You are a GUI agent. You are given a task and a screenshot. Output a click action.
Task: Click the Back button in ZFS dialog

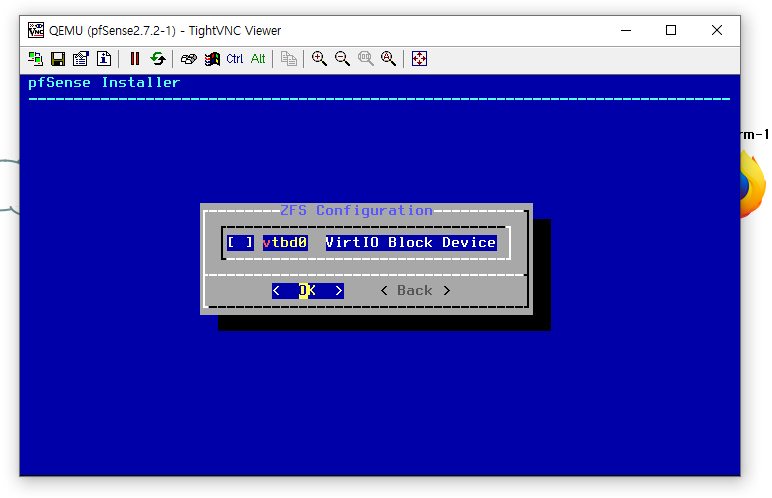click(x=415, y=291)
